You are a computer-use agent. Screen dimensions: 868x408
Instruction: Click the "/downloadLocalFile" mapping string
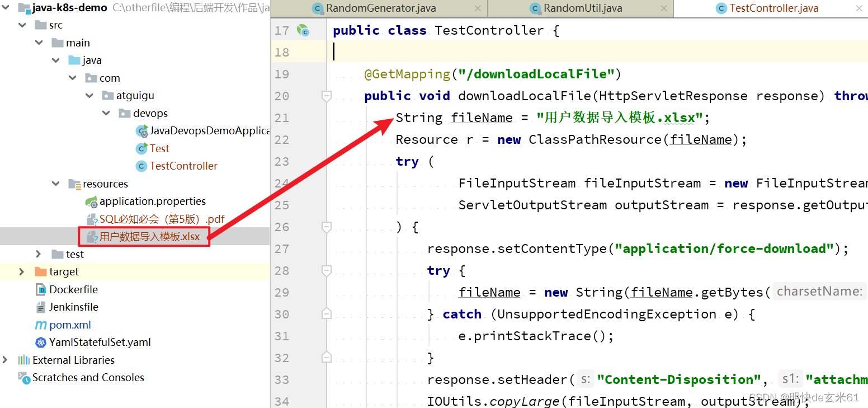536,74
